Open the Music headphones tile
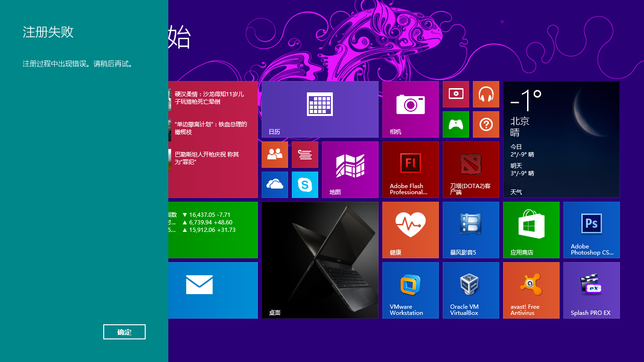The height and width of the screenshot is (362, 644). (x=486, y=94)
